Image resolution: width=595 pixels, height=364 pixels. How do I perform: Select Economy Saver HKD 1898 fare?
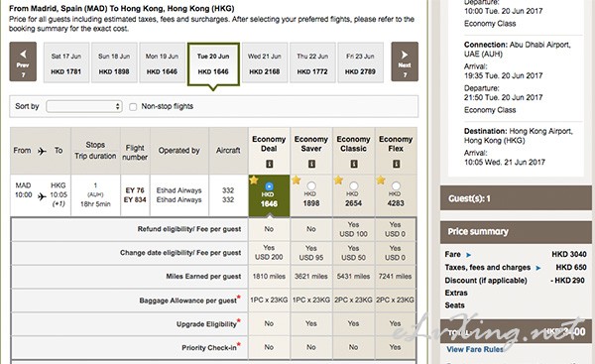pyautogui.click(x=311, y=186)
